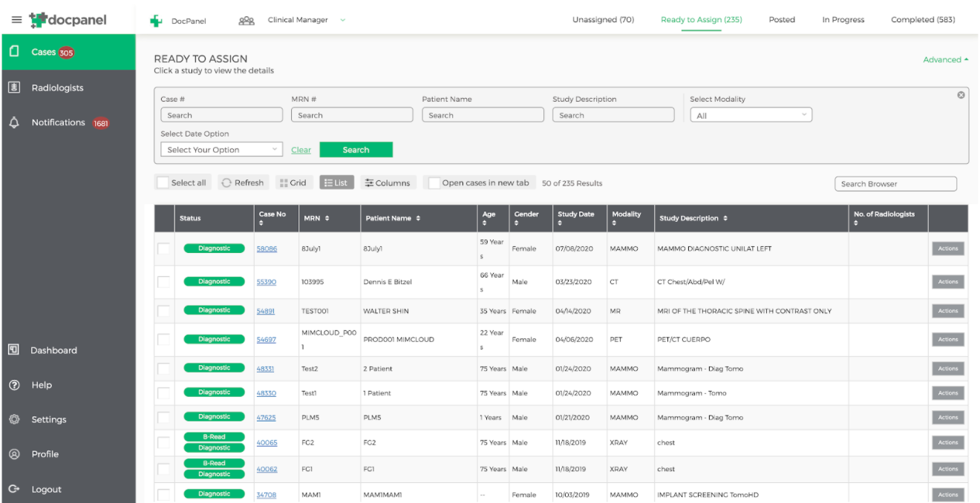Click the docpanel logo
The width and height of the screenshot is (980, 503).
click(x=65, y=20)
